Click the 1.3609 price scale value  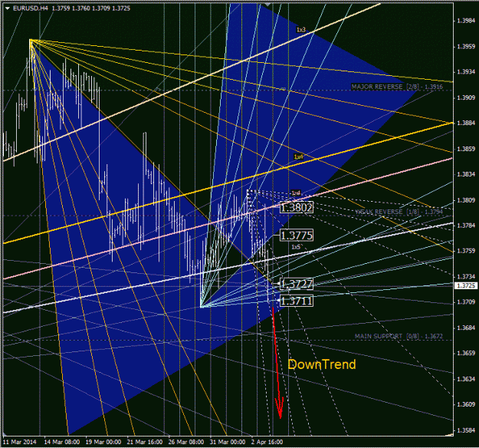click(x=466, y=404)
